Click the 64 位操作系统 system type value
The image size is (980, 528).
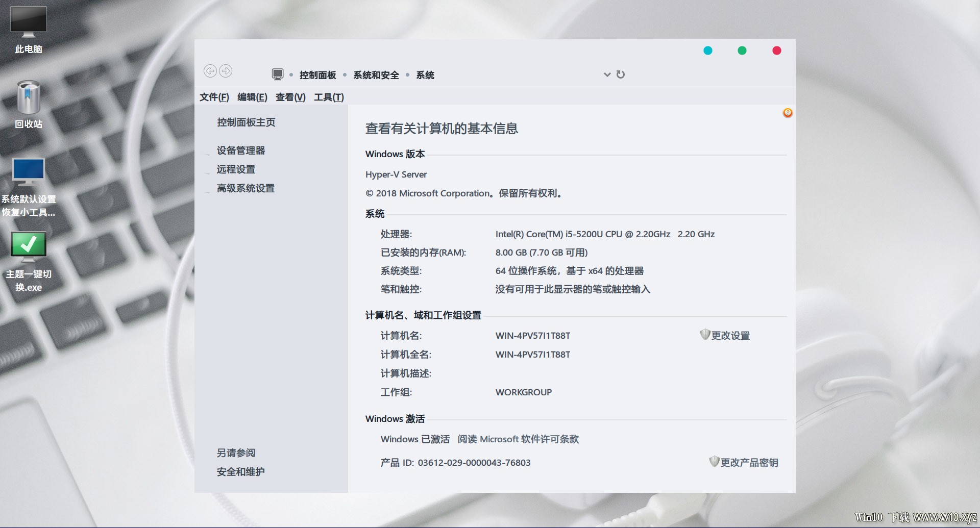(x=570, y=271)
